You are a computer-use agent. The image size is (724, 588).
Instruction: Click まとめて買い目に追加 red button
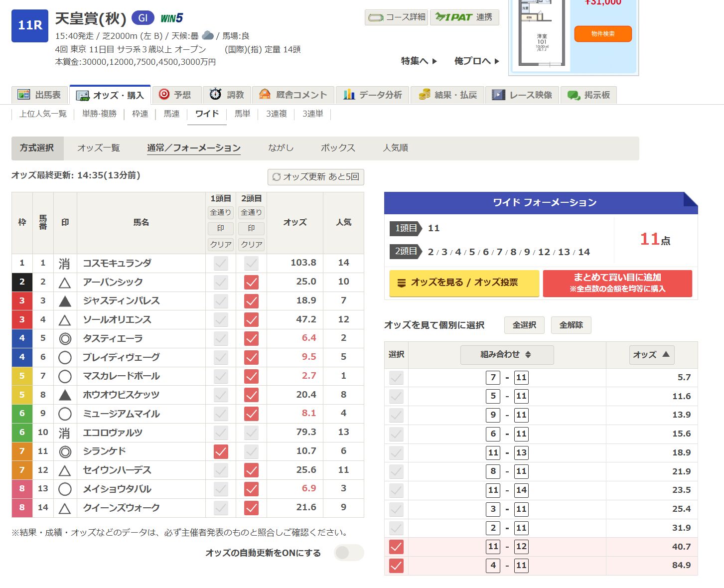tap(617, 283)
